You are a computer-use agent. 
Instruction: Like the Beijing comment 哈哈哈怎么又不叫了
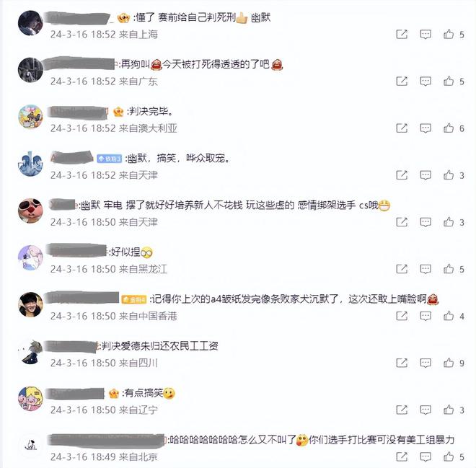[449, 456]
